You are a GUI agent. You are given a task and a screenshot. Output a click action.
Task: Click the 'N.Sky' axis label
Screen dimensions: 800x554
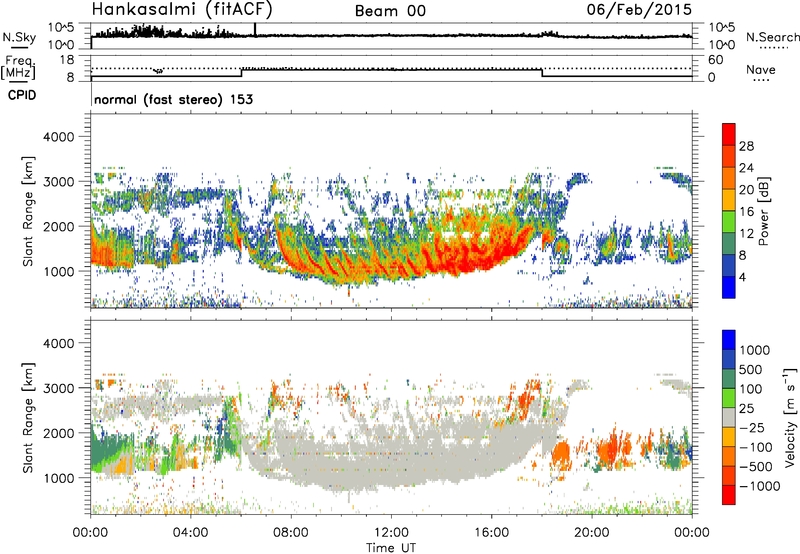coord(19,37)
